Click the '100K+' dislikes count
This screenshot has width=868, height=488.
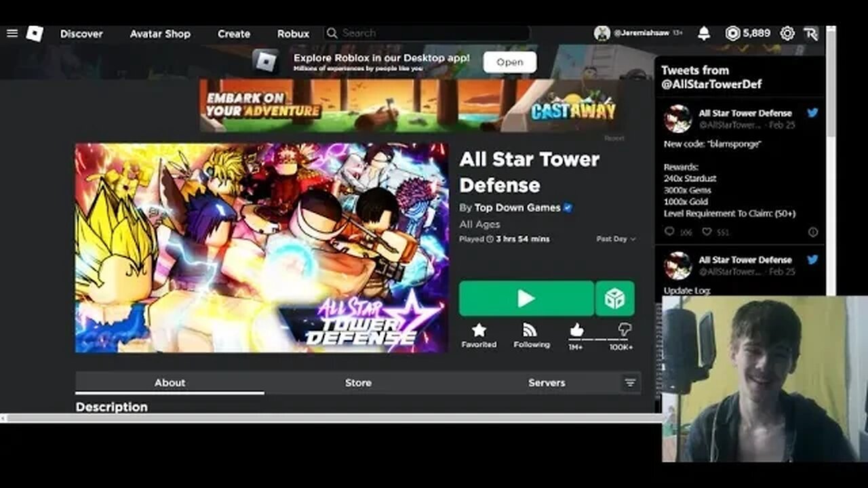coord(621,347)
